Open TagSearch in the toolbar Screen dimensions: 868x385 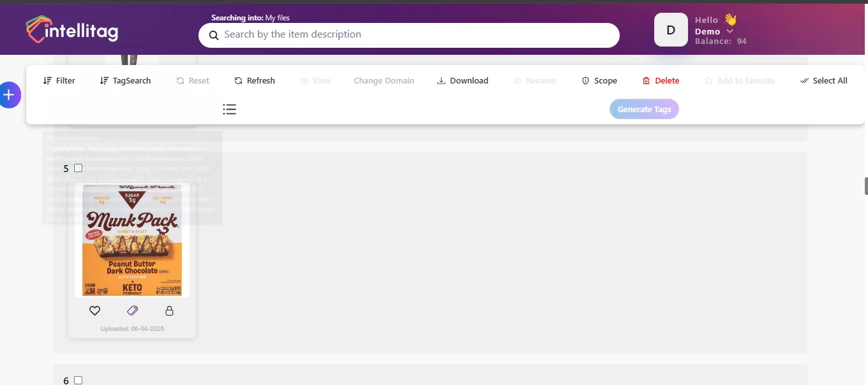tap(126, 81)
